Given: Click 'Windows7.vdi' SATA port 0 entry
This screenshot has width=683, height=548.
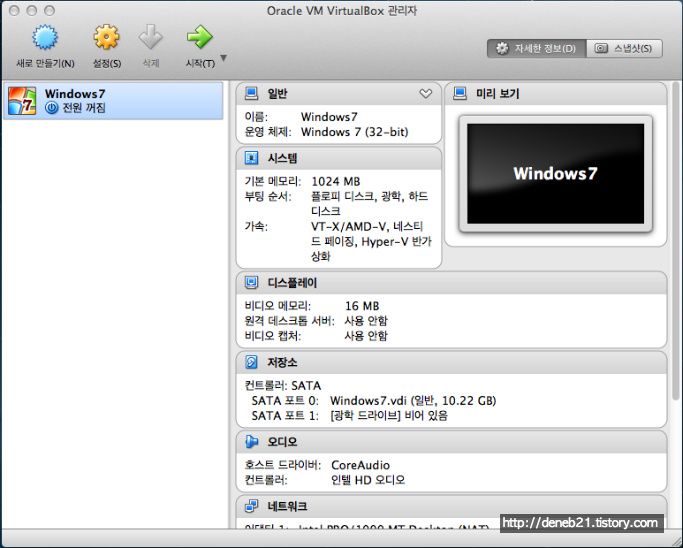Looking at the screenshot, I should click(x=413, y=401).
